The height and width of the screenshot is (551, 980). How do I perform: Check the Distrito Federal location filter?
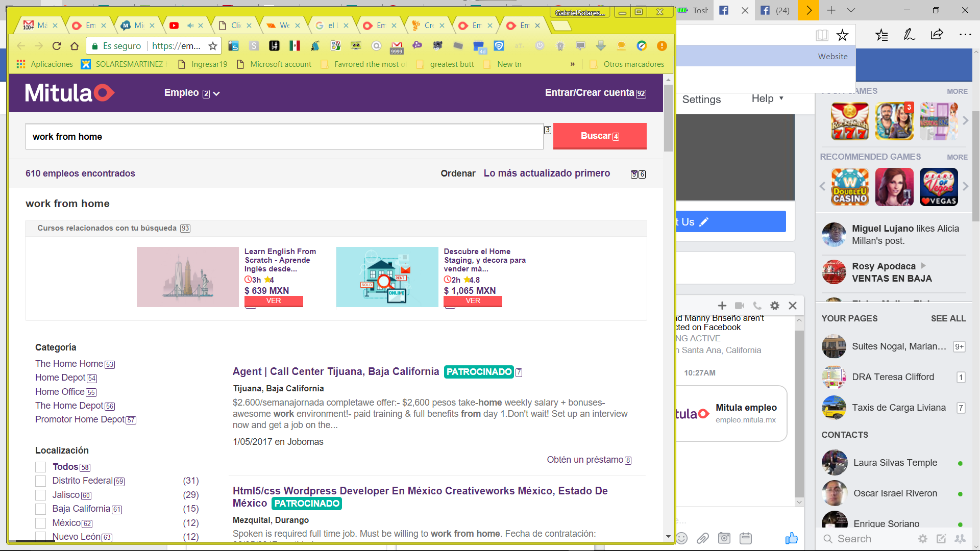[40, 481]
